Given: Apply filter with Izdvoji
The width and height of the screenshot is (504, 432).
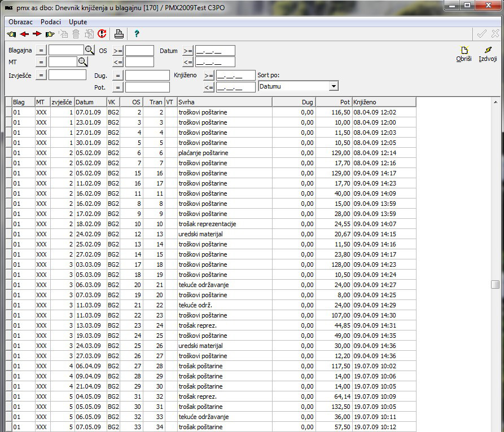Looking at the screenshot, I should point(488,54).
